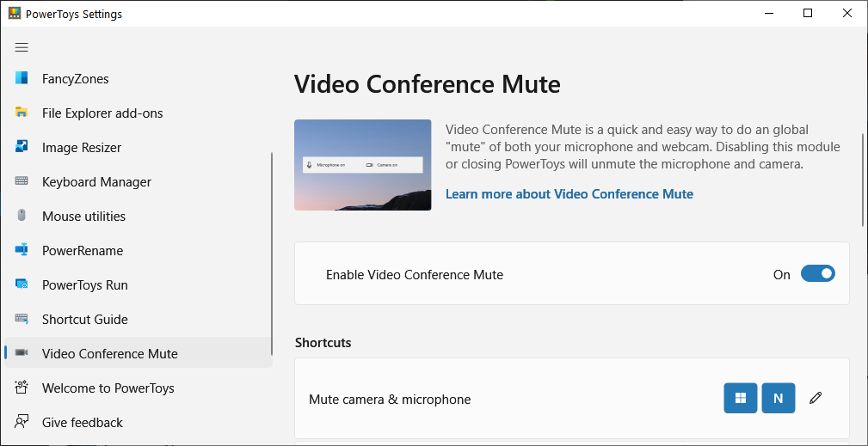Collapse the hamburger navigation menu

click(x=22, y=47)
